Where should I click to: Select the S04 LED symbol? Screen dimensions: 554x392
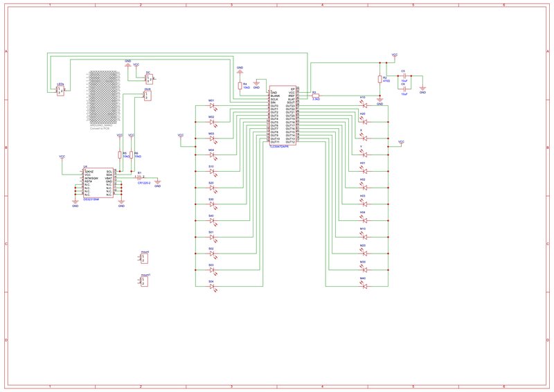click(213, 286)
